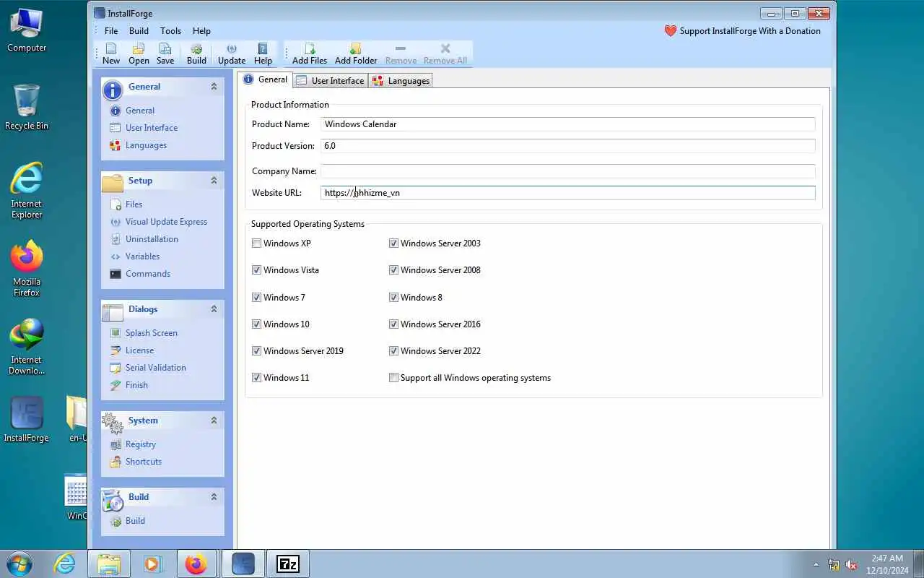Viewport: 924px width, 578px height.
Task: Collapse the System sidebar group
Action: click(x=214, y=420)
